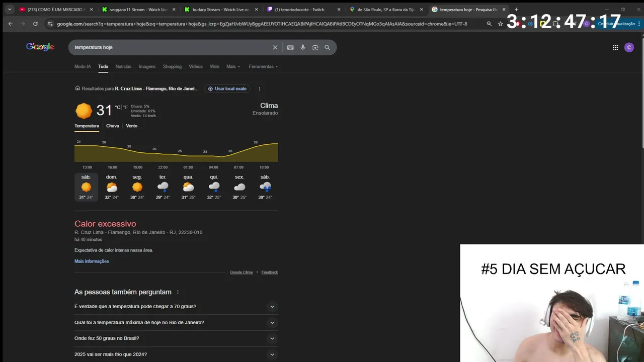This screenshot has width=644, height=362.
Task: Open a new browser tab
Action: [x=516, y=10]
